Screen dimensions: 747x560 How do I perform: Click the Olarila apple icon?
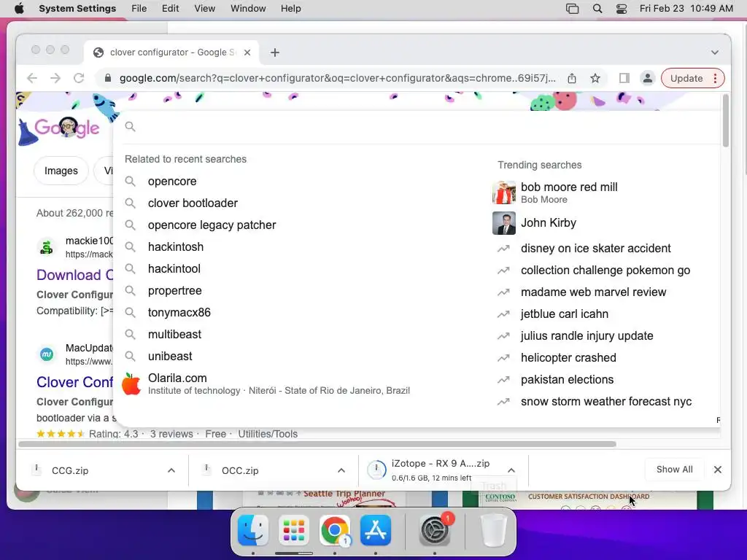tap(131, 384)
